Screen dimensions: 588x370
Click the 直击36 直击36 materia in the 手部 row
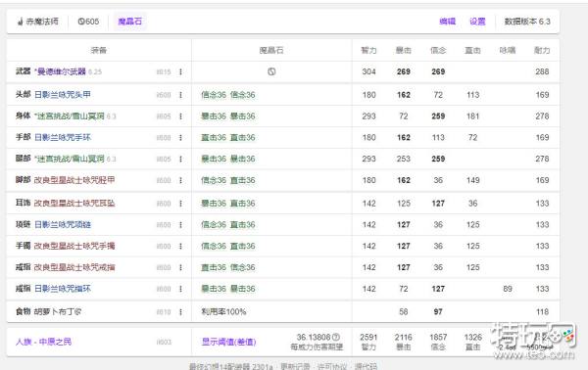pos(228,138)
